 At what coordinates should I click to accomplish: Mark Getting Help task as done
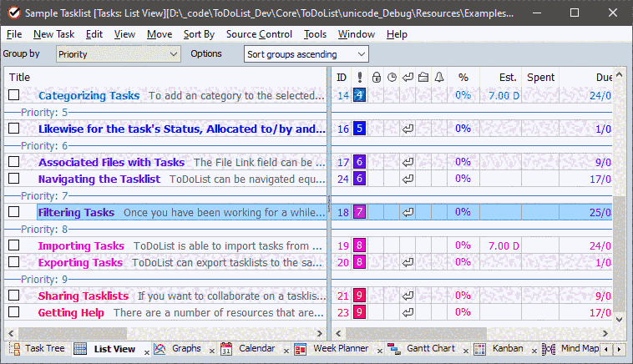[x=13, y=312]
